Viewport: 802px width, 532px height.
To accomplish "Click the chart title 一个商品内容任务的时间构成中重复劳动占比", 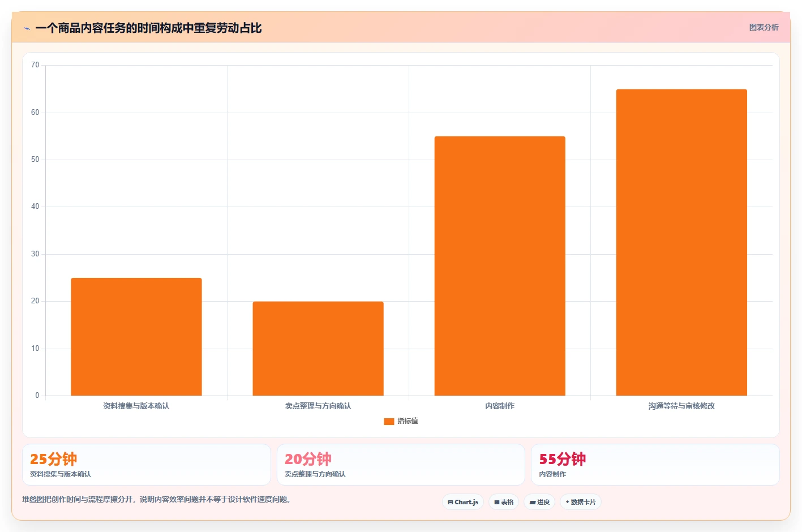I will click(148, 28).
